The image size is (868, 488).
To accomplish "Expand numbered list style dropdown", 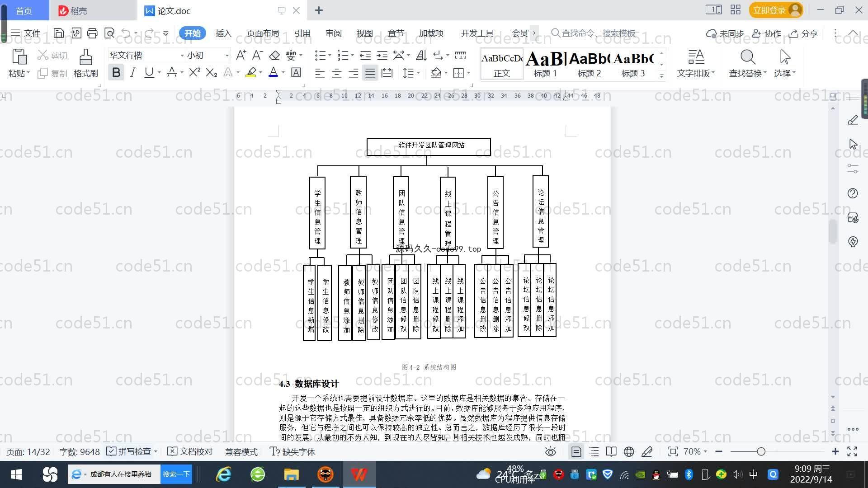I will pos(352,55).
